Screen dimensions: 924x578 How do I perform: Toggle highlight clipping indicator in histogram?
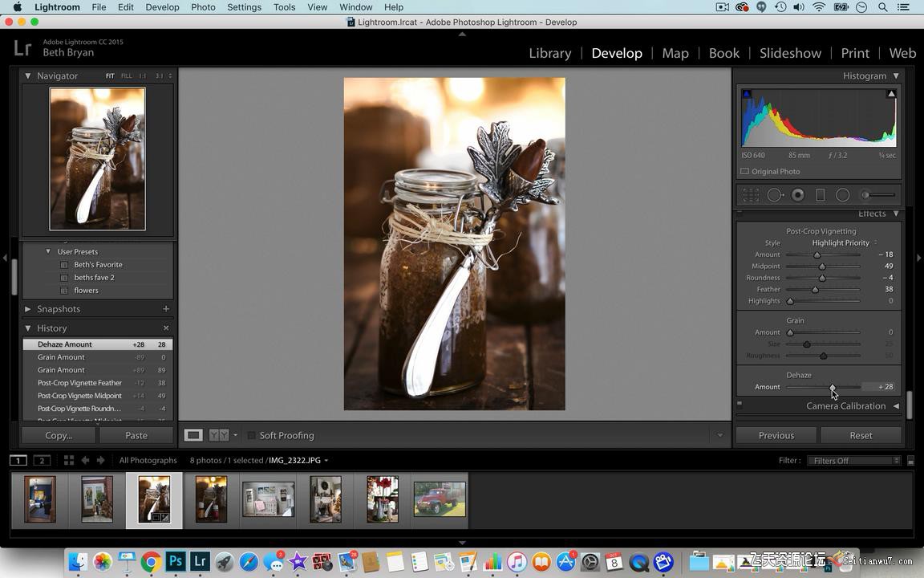891,94
